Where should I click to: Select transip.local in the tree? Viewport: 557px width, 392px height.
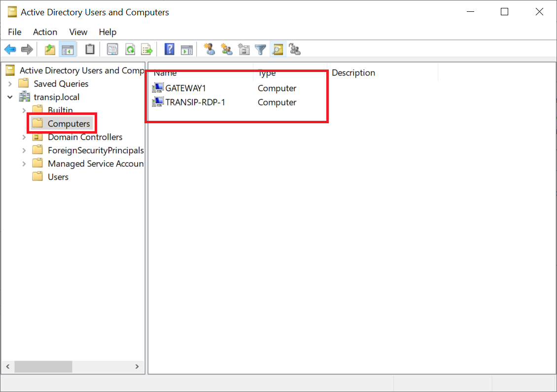coord(57,97)
